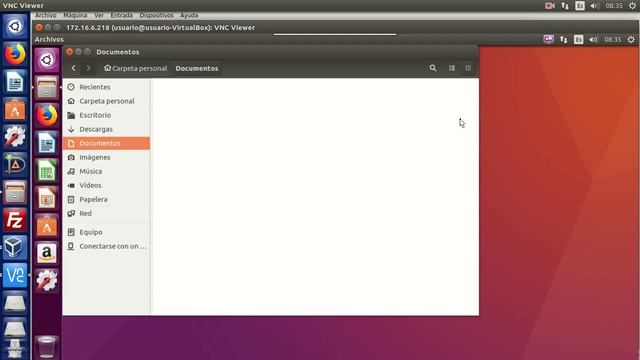Open outer volume indicator
This screenshot has height=360, width=640.
click(595, 6)
